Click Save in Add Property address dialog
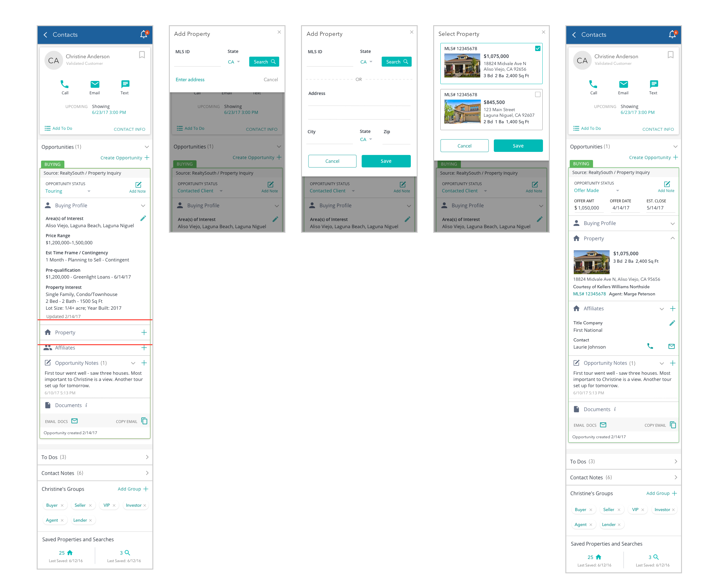This screenshot has height=587, width=728. pyautogui.click(x=386, y=161)
